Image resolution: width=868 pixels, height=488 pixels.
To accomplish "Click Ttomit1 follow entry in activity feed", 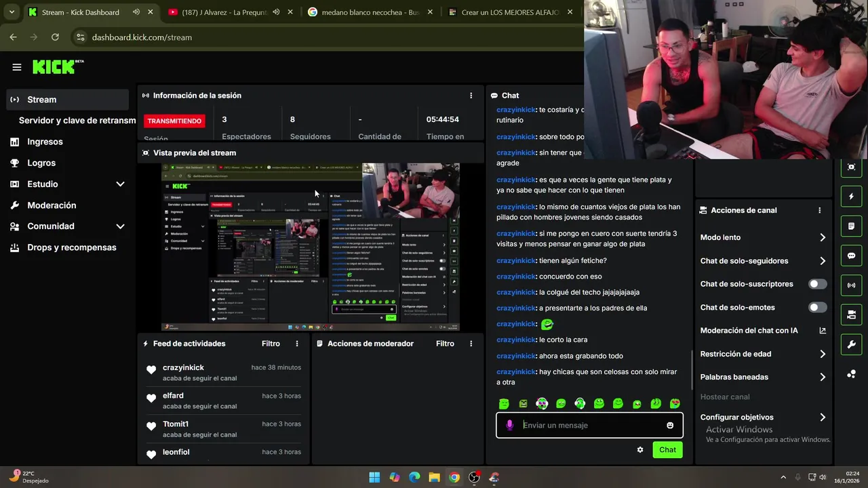I will pos(224,429).
